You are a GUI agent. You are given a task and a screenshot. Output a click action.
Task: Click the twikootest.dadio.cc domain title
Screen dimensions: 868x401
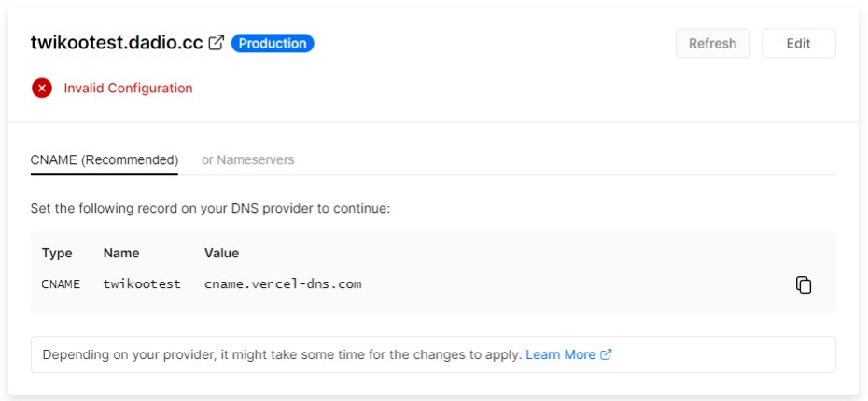click(x=117, y=43)
